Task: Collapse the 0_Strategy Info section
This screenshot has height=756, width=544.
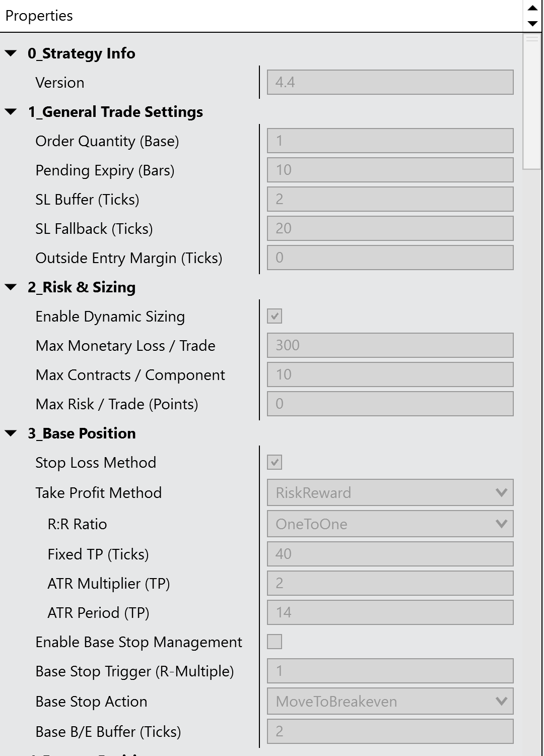Action: (11, 53)
